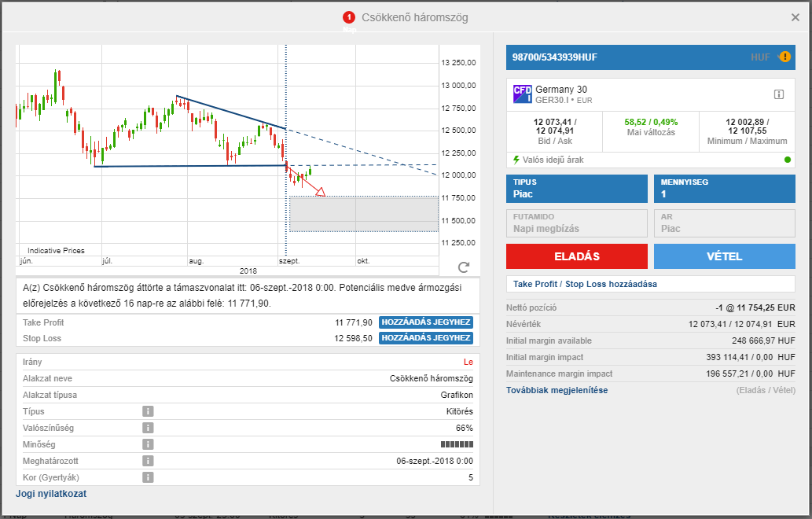Screen dimensions: 812x519
Task: Click the Germany 30 CFD logo icon
Action: point(522,94)
